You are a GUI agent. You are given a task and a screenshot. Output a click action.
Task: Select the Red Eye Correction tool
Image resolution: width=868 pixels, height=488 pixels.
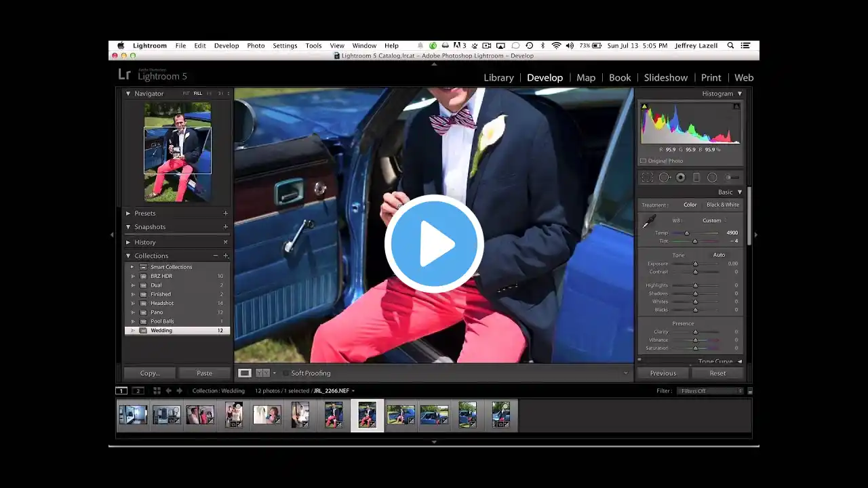click(680, 178)
